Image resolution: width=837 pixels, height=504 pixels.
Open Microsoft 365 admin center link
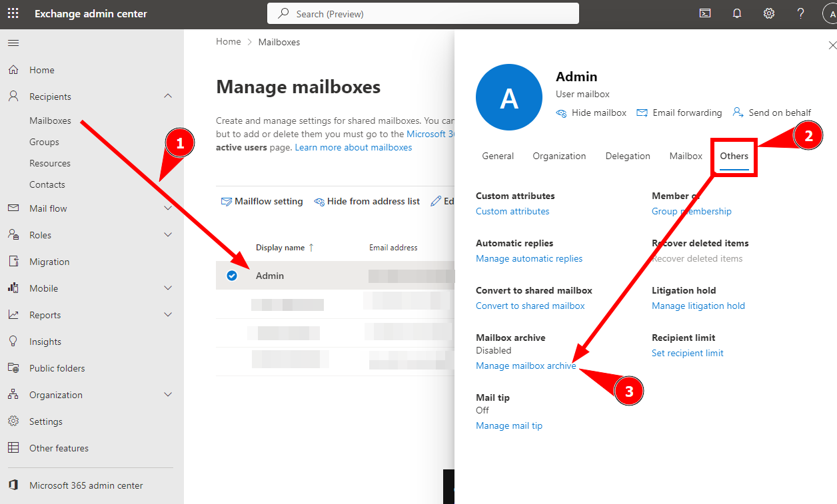[x=86, y=485]
